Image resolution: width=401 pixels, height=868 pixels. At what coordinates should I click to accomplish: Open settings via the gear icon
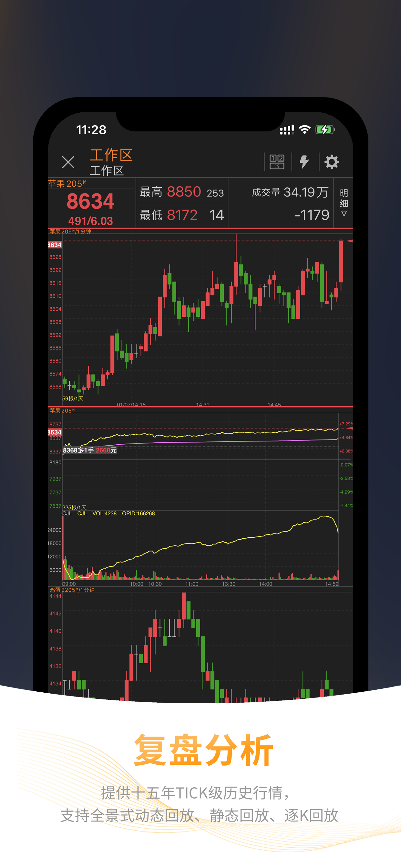pos(332,162)
